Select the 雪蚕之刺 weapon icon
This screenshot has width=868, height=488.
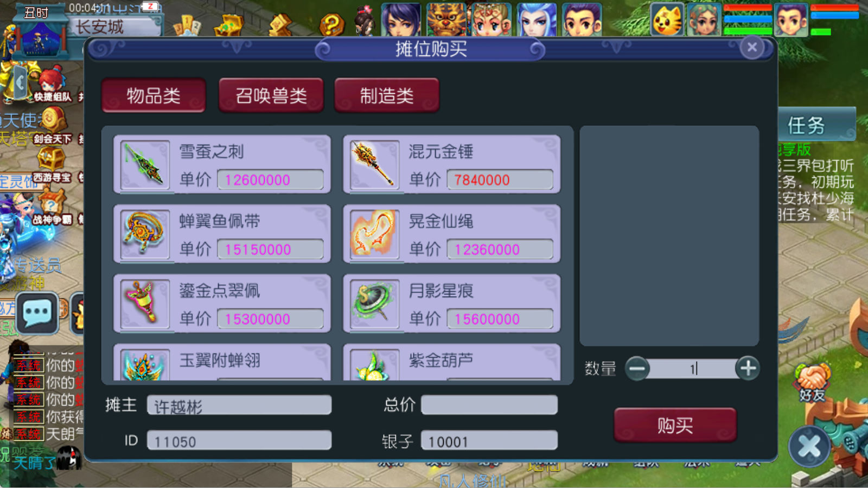(x=144, y=164)
